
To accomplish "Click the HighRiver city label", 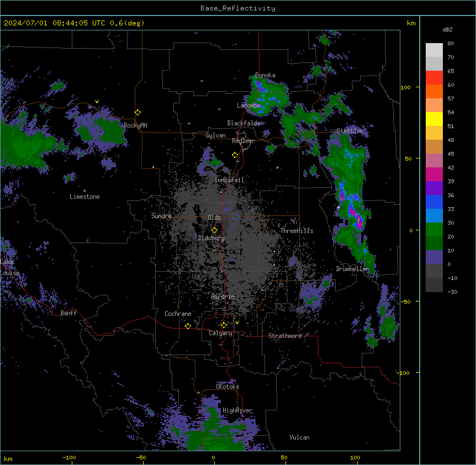I will pos(237,410).
